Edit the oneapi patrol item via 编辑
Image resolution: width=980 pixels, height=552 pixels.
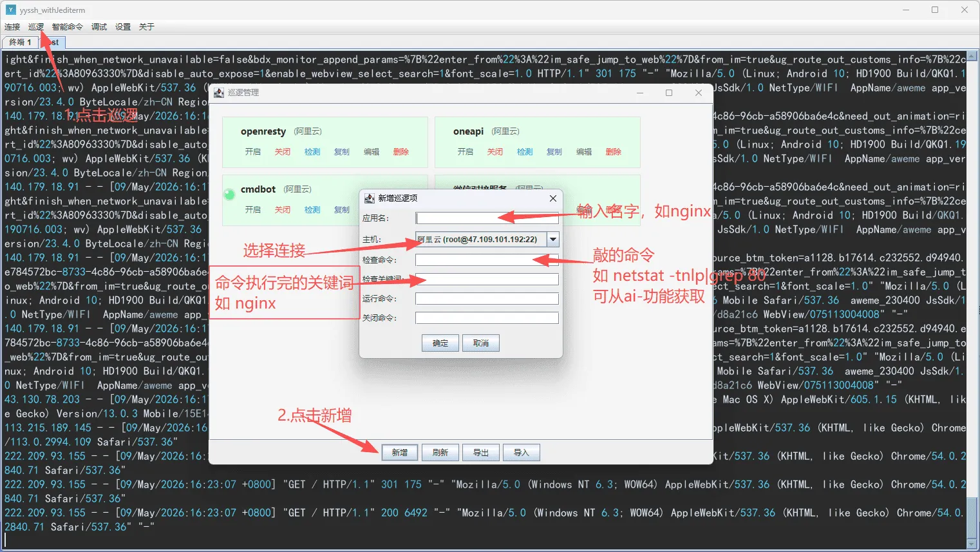click(x=584, y=152)
